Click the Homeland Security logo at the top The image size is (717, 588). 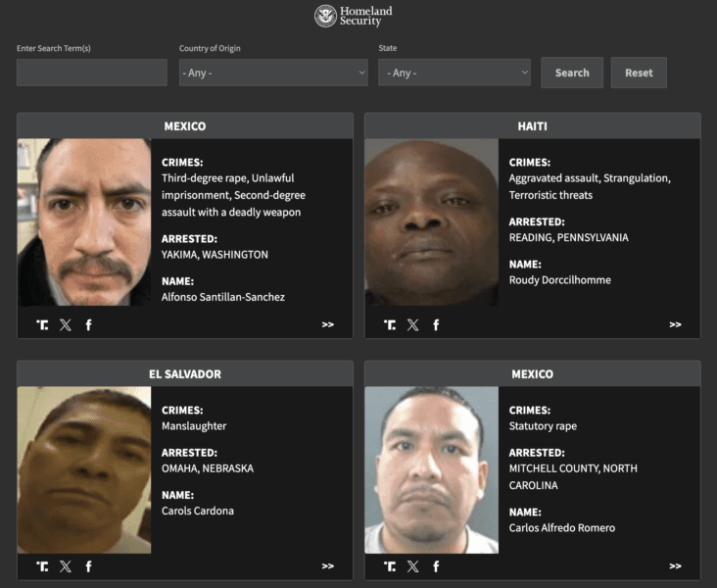(354, 16)
